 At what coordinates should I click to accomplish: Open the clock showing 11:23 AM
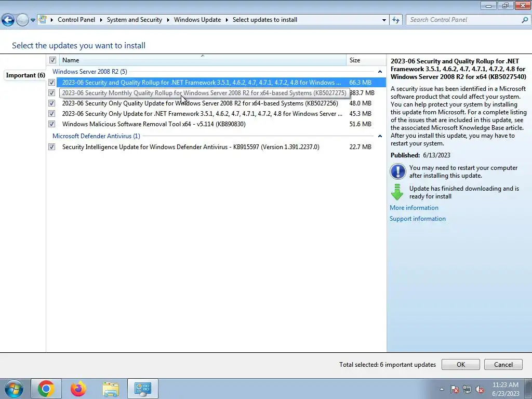(x=506, y=389)
